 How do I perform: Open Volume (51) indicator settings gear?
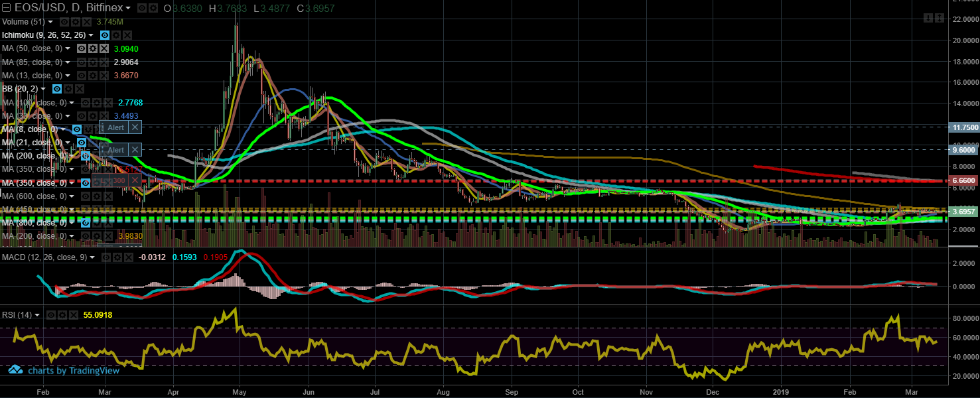pos(76,22)
